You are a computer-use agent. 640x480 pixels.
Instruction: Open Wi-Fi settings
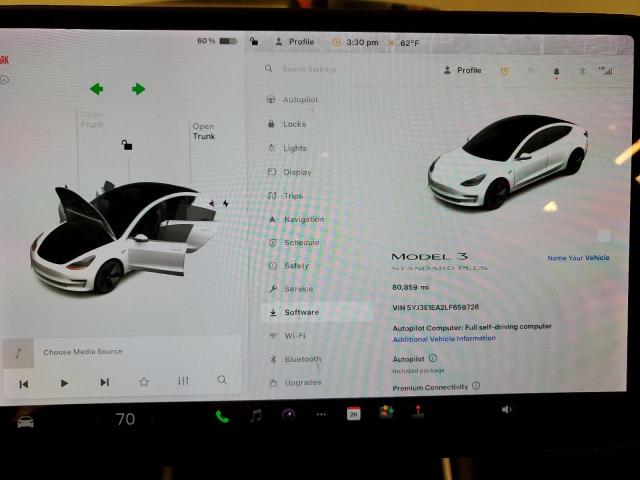point(287,336)
